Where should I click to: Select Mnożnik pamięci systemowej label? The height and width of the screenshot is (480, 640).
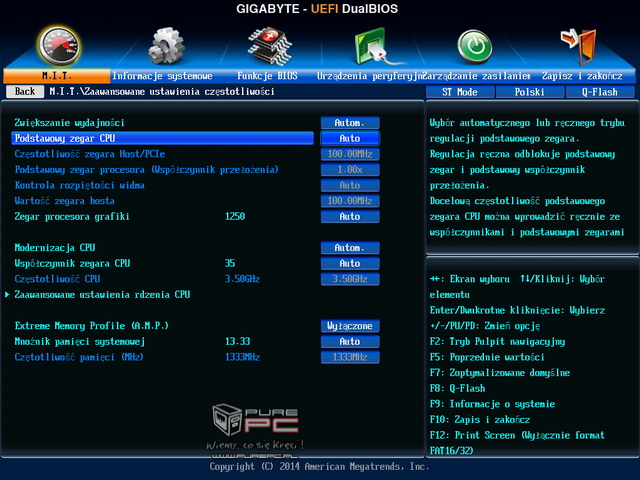(80, 342)
